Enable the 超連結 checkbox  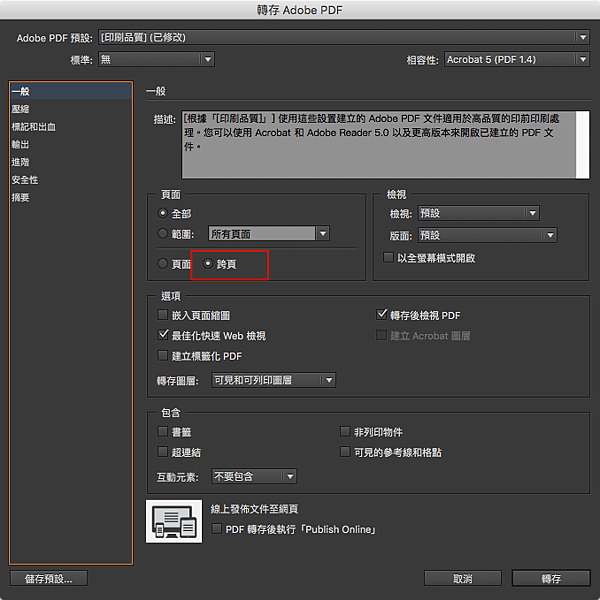(x=163, y=452)
